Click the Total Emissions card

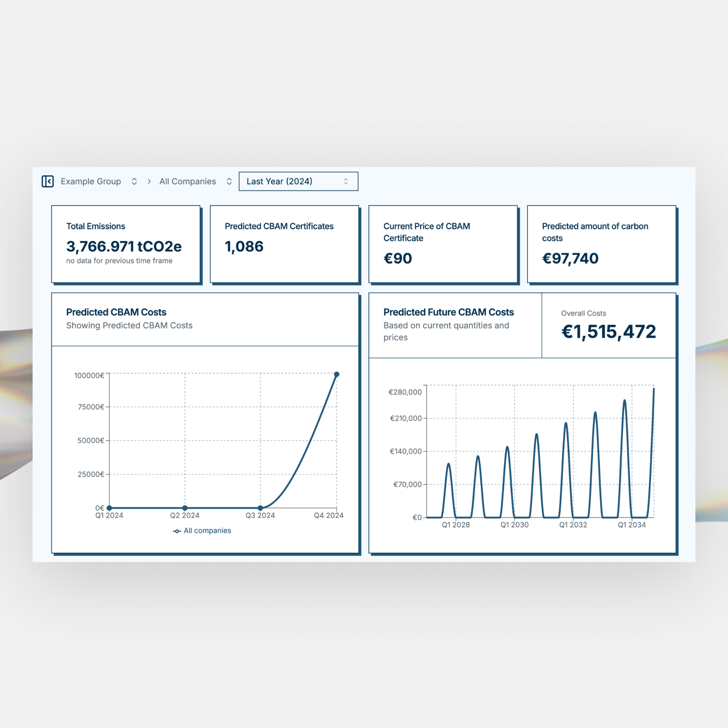click(126, 243)
